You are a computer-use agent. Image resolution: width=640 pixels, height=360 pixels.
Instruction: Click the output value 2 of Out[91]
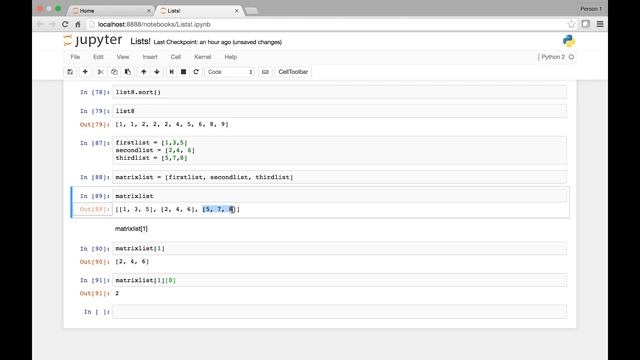(117, 293)
